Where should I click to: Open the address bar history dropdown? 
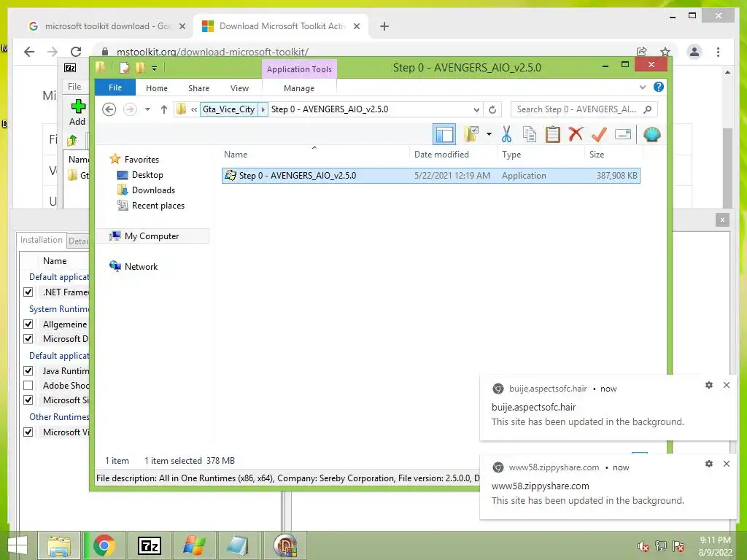point(476,109)
